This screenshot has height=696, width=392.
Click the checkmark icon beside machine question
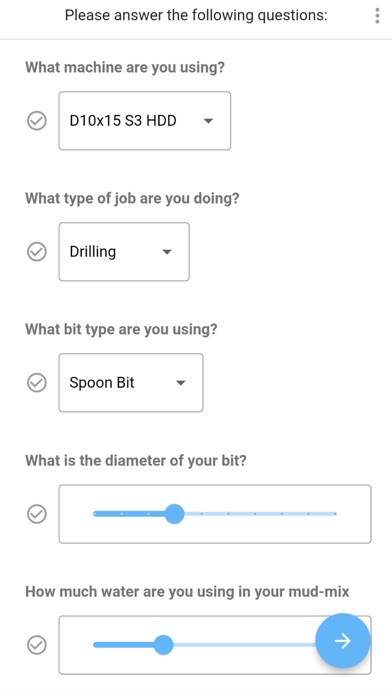click(x=37, y=121)
